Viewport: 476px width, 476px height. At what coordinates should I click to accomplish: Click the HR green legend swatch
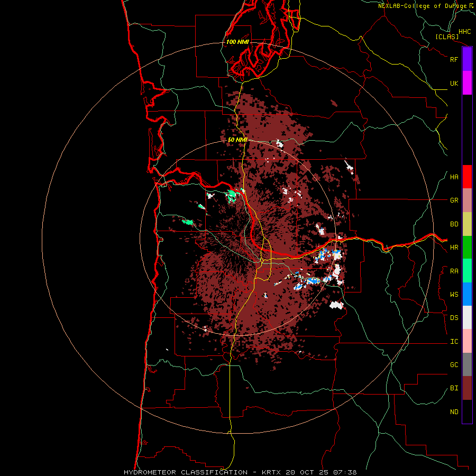coord(467,248)
